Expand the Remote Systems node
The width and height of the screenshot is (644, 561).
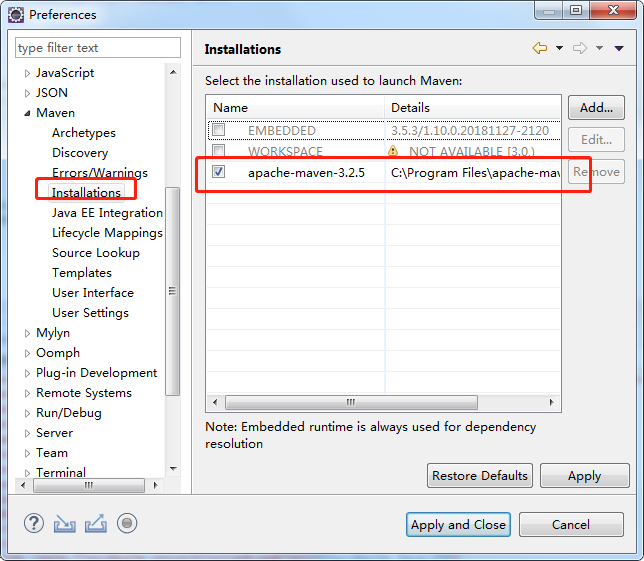click(27, 393)
